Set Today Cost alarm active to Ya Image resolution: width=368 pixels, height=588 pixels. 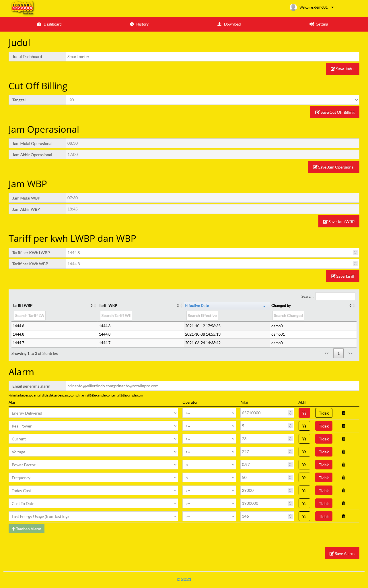(304, 491)
